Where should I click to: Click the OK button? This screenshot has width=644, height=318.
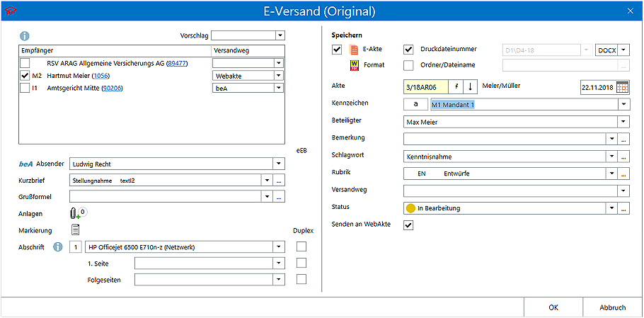553,307
